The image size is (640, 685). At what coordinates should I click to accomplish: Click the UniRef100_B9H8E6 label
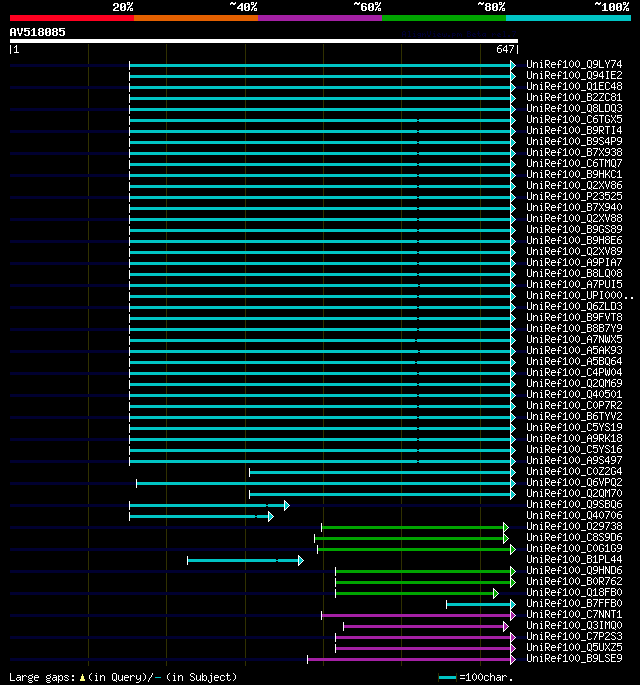pos(574,240)
